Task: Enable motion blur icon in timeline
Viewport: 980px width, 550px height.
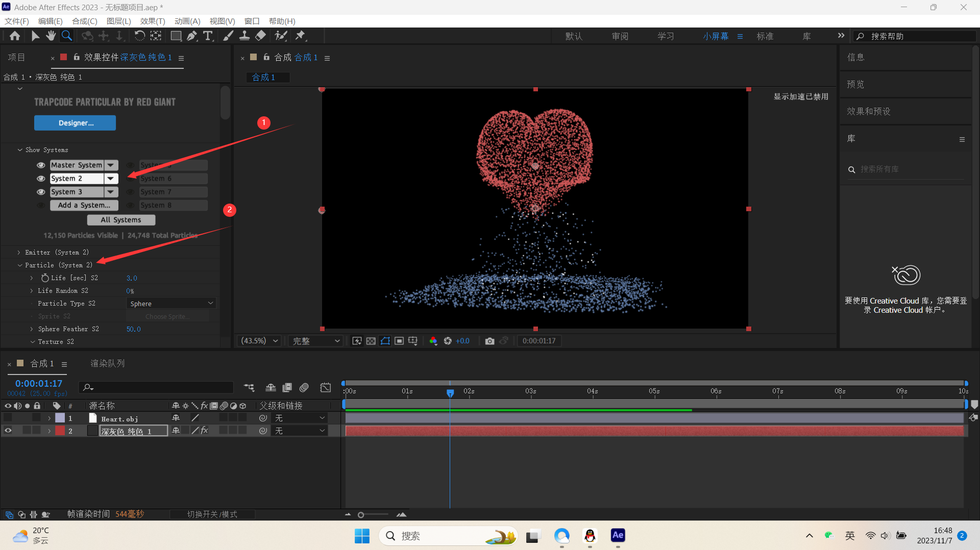Action: point(304,388)
